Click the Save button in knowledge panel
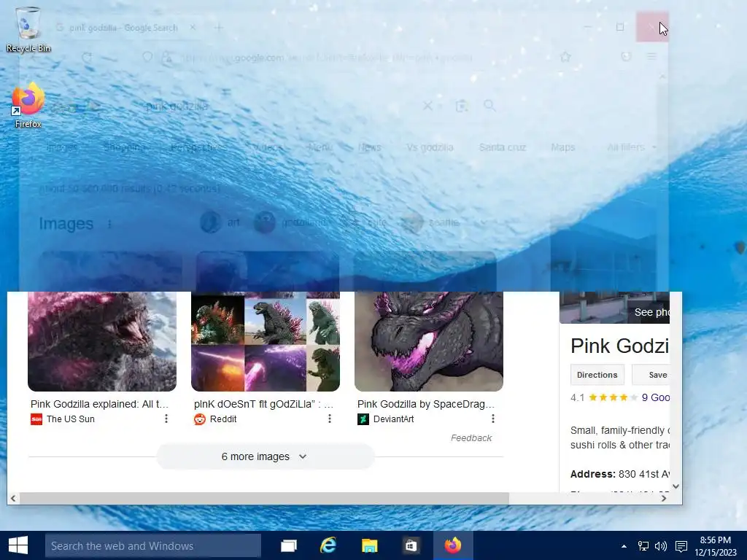 pyautogui.click(x=651, y=375)
